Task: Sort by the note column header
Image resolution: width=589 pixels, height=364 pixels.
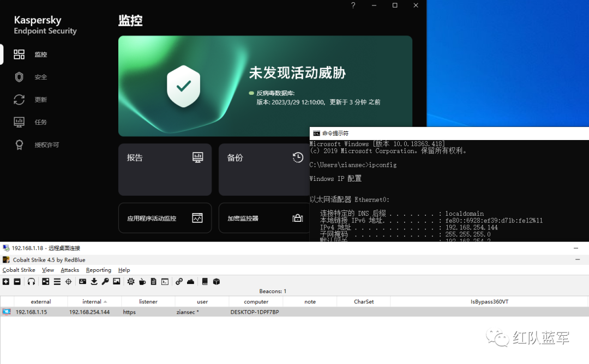Action: pos(310,301)
